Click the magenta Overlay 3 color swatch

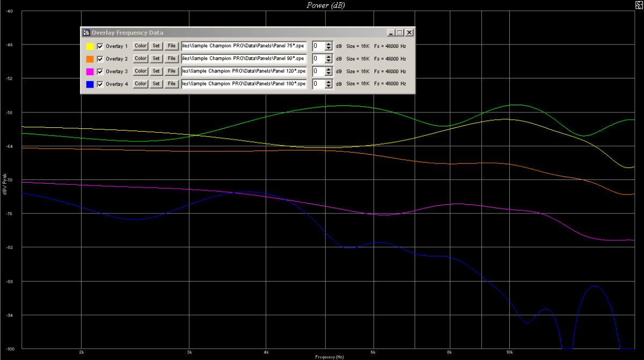(x=90, y=71)
